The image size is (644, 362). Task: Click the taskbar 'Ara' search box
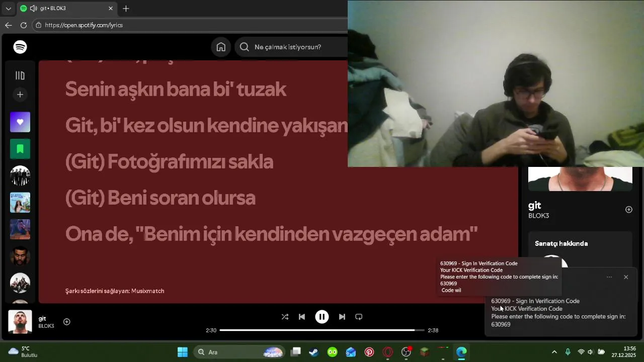pyautogui.click(x=239, y=352)
